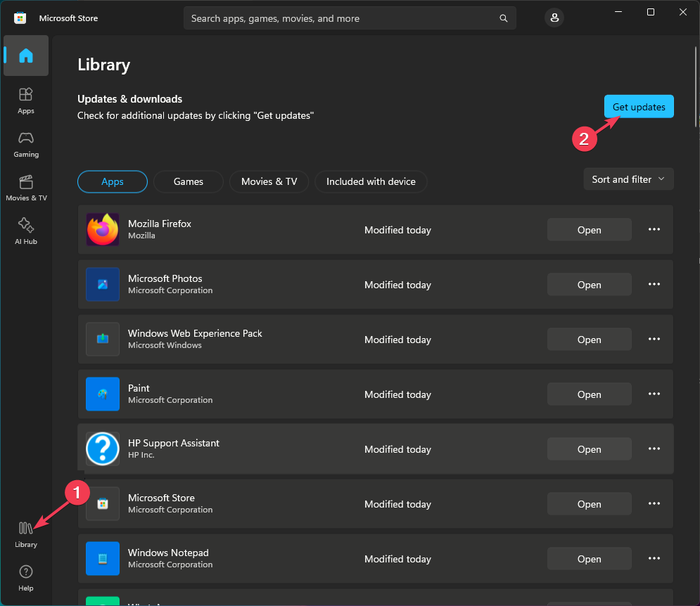Click the Windows Web Experience Pack icon
The height and width of the screenshot is (606, 700).
click(x=103, y=339)
